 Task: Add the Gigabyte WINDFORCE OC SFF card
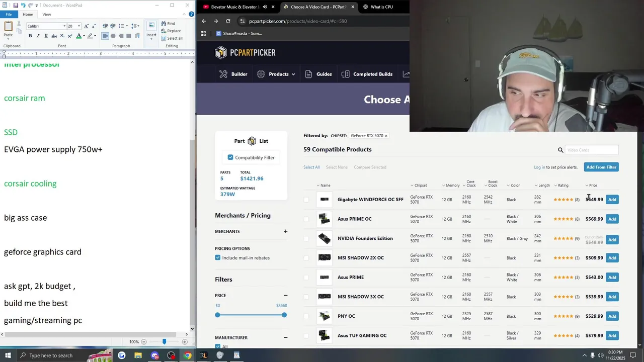coord(612,200)
